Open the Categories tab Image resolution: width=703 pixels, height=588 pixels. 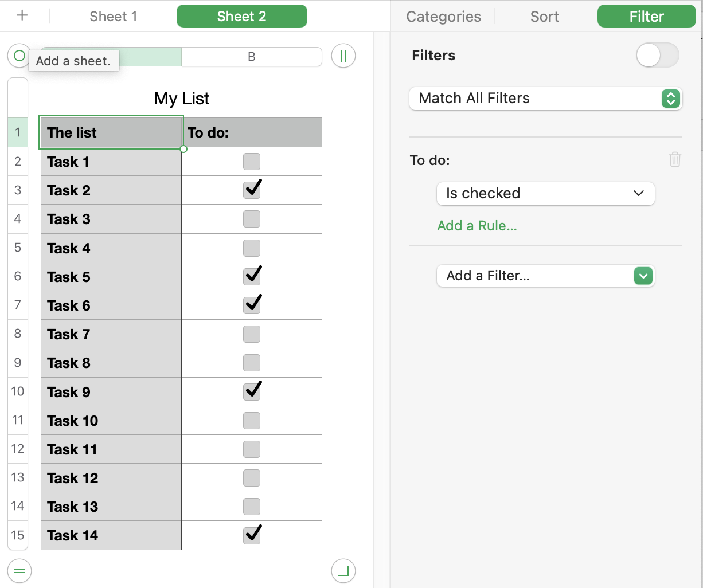click(x=443, y=17)
